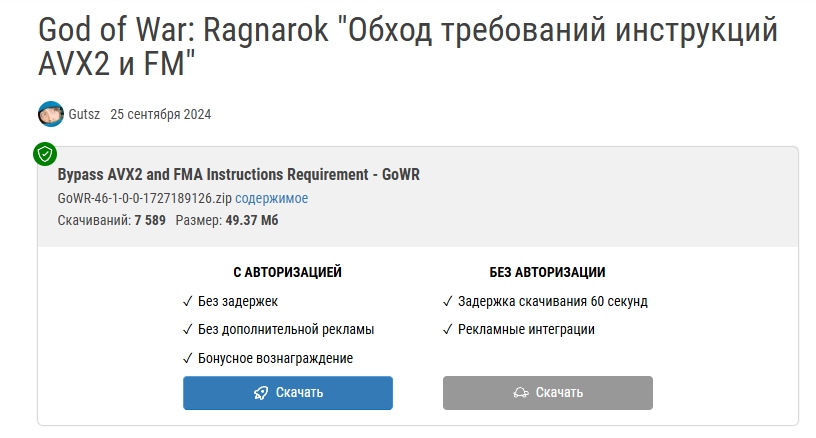This screenshot has width=816, height=438.
Task: Click the publication date "25 сентября 2024"
Action: tap(161, 114)
